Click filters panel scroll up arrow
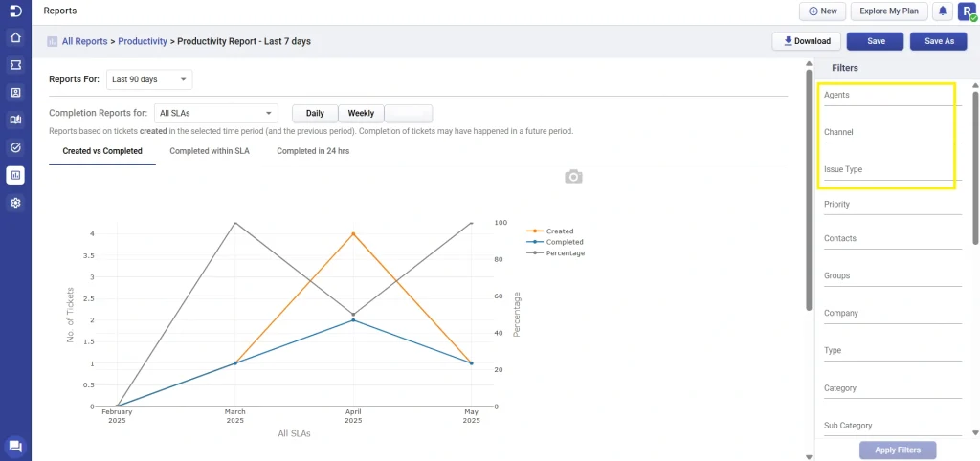 (x=975, y=85)
